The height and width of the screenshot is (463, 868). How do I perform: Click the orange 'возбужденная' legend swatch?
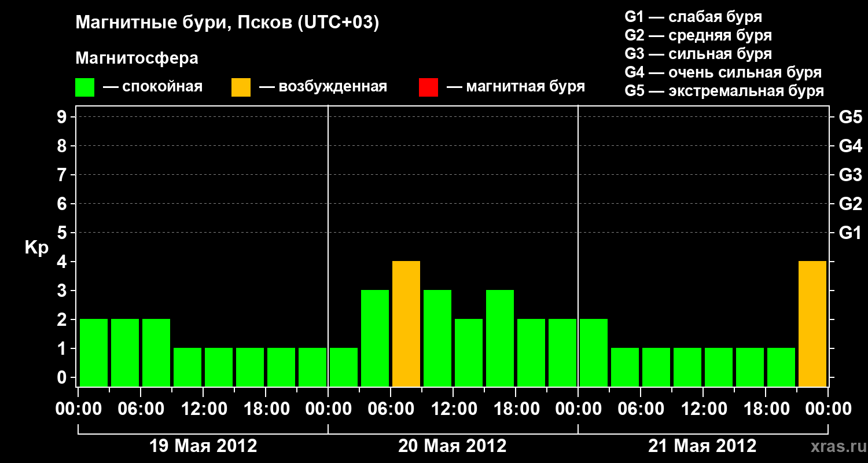[241, 87]
